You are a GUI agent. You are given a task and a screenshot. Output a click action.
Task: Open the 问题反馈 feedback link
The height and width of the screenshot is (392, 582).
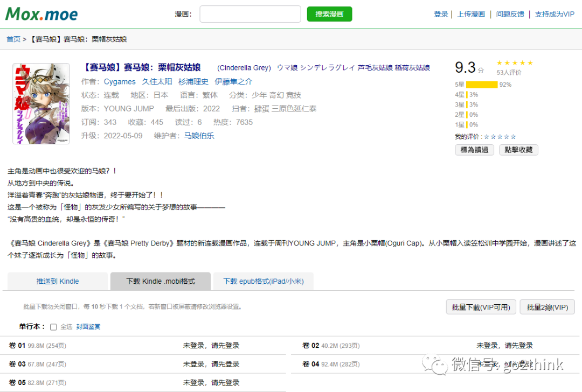[x=510, y=14]
